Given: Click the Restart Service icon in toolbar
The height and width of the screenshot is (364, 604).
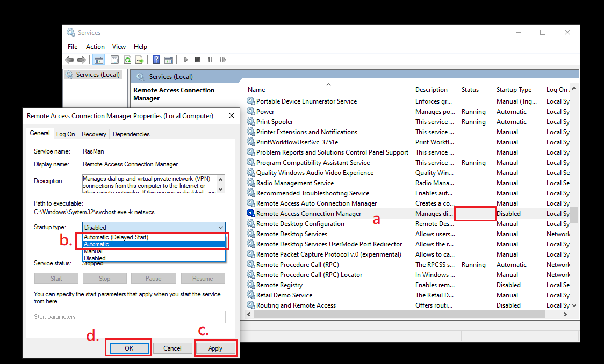Looking at the screenshot, I should coord(222,60).
